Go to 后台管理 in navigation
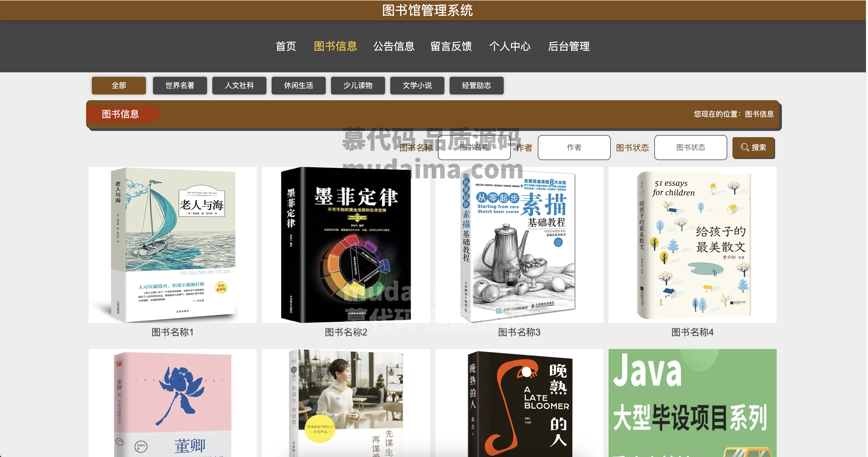Viewport: 868px width, 457px height. point(569,46)
